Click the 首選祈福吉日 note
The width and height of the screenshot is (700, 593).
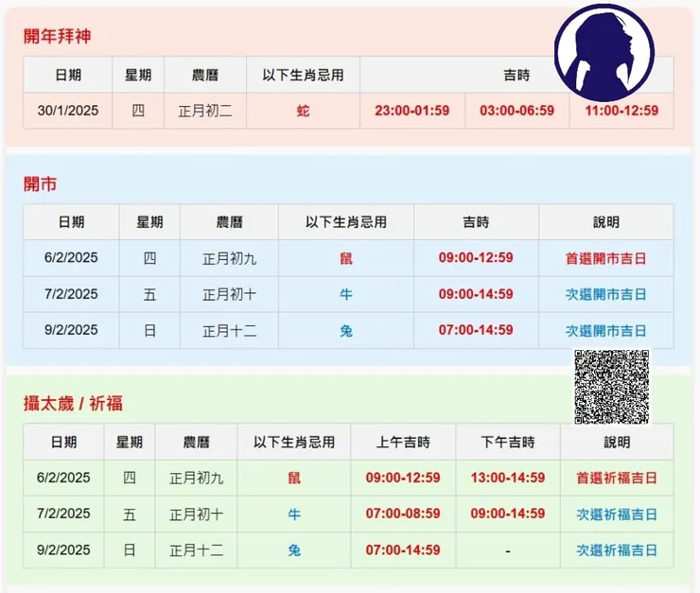pyautogui.click(x=617, y=479)
